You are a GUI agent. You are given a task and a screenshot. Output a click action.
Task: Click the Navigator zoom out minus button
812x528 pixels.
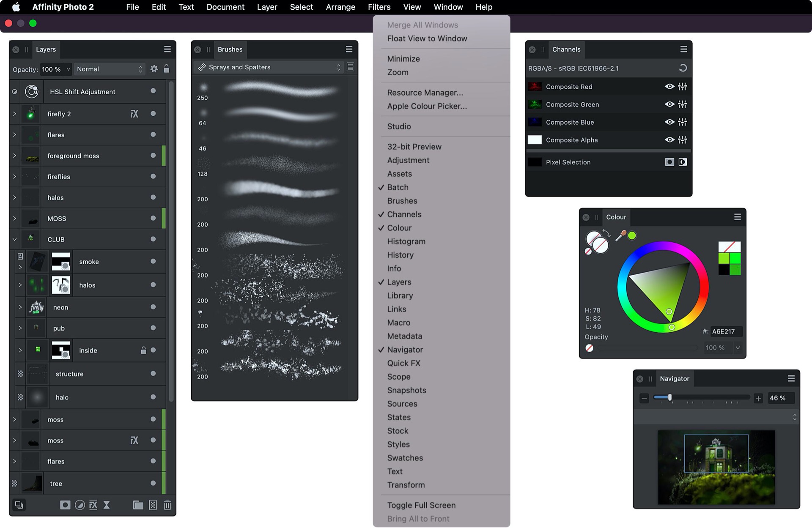click(644, 398)
